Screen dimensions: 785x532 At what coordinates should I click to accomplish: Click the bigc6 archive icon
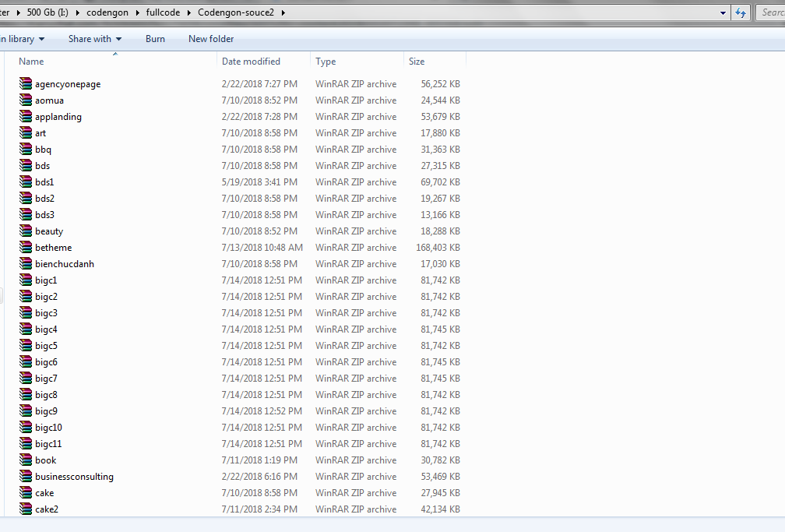(26, 361)
